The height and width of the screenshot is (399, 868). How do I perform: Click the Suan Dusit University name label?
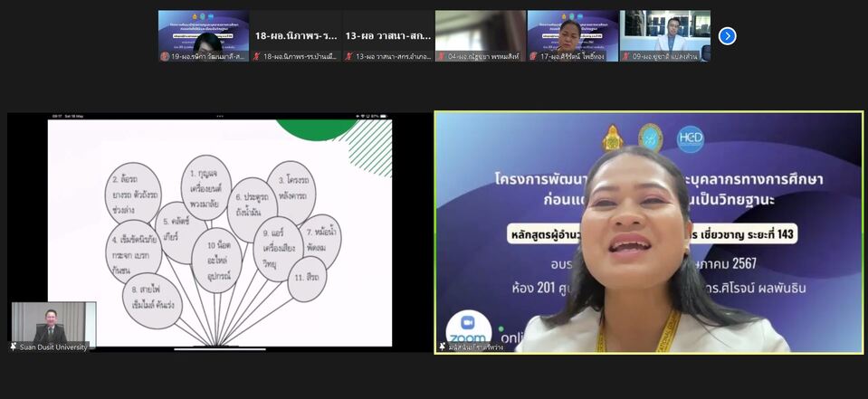tap(53, 347)
